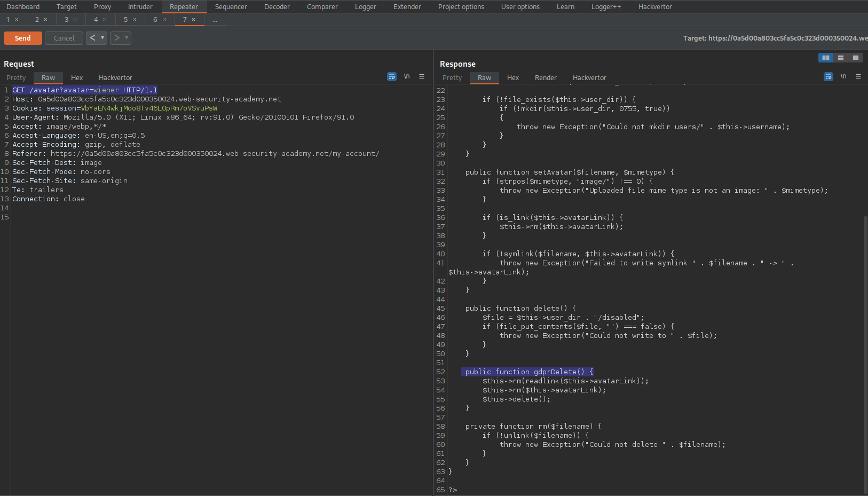Select the Repeater tab
This screenshot has height=496, width=868.
[x=184, y=6]
